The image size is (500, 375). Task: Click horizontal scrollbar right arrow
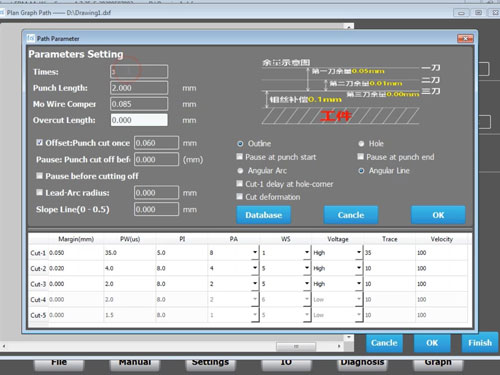[339, 346]
